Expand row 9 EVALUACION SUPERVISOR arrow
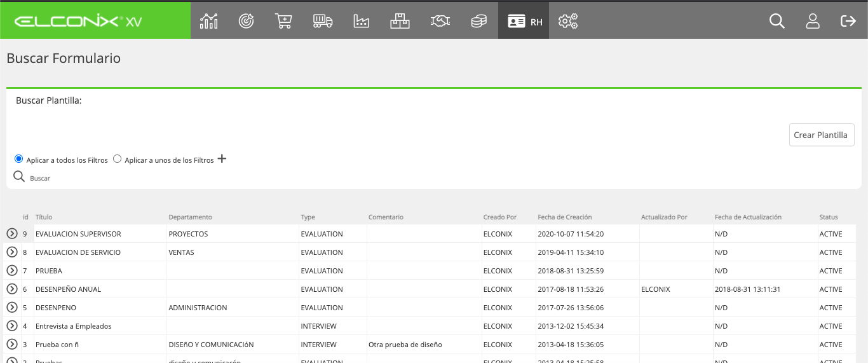 (x=11, y=233)
